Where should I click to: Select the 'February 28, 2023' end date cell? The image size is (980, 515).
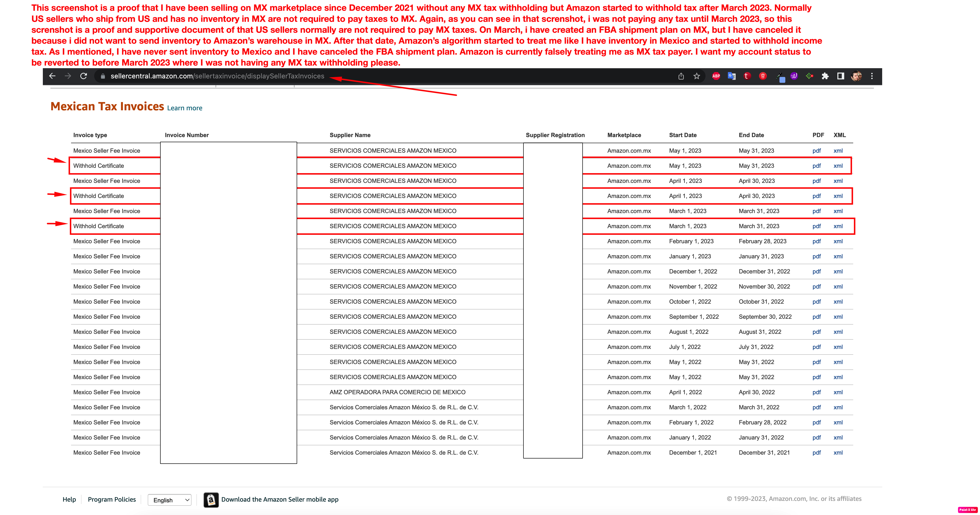[762, 241]
